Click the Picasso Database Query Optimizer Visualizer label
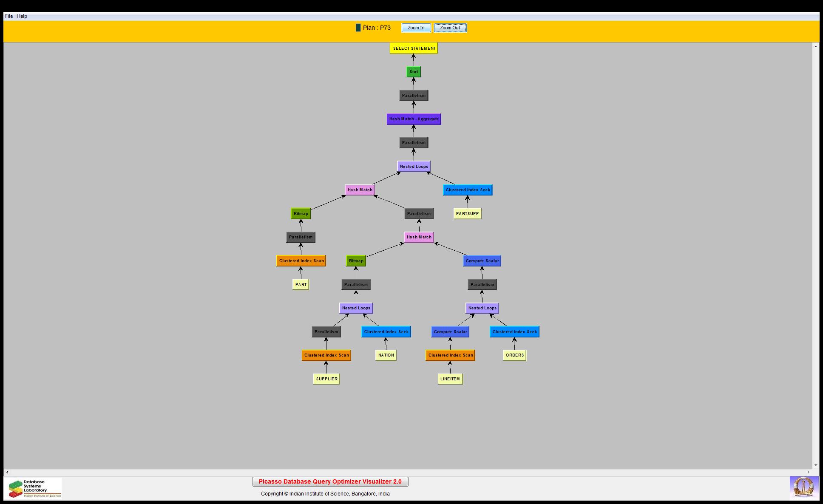Image resolution: width=823 pixels, height=504 pixels. coord(330,482)
